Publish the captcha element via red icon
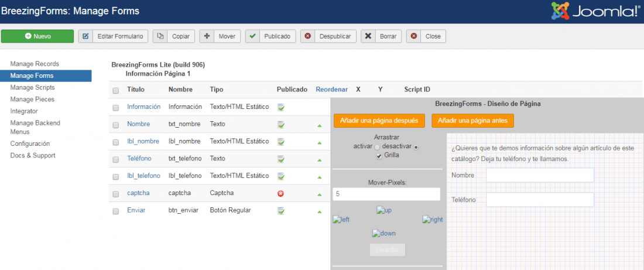 coord(281,193)
